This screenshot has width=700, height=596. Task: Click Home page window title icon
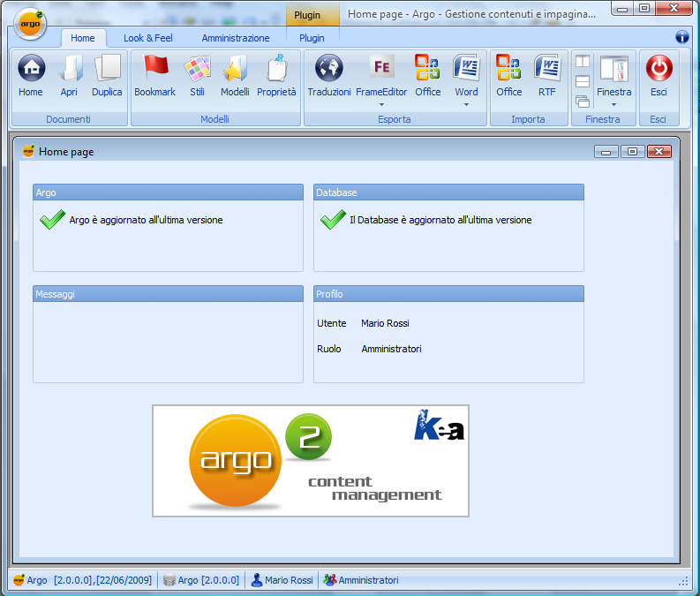pyautogui.click(x=28, y=151)
